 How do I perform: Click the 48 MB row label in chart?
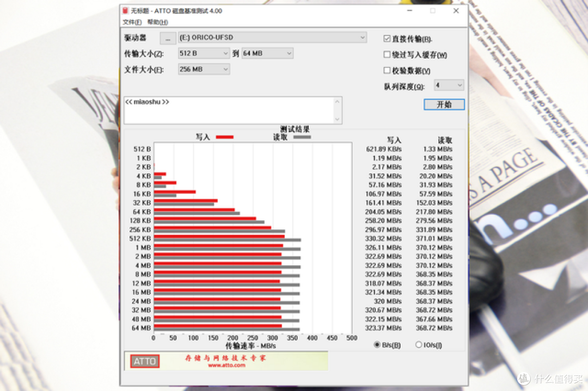pyautogui.click(x=142, y=319)
